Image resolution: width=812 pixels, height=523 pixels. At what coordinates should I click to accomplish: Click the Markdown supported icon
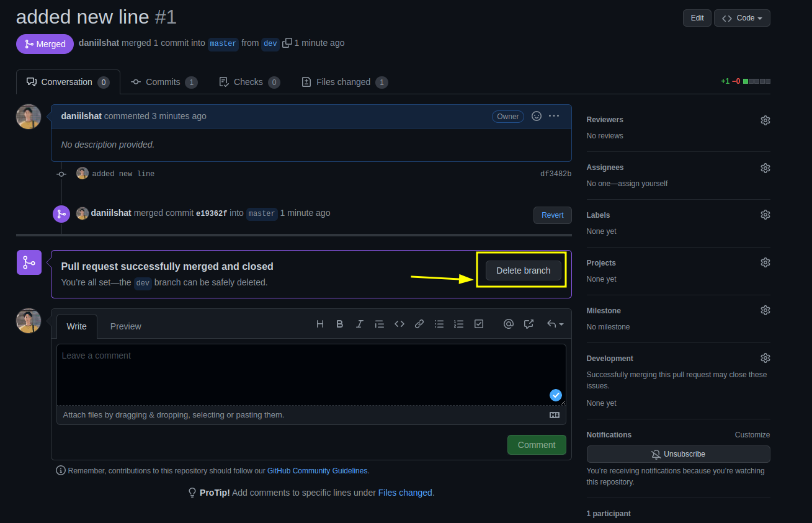tap(555, 415)
